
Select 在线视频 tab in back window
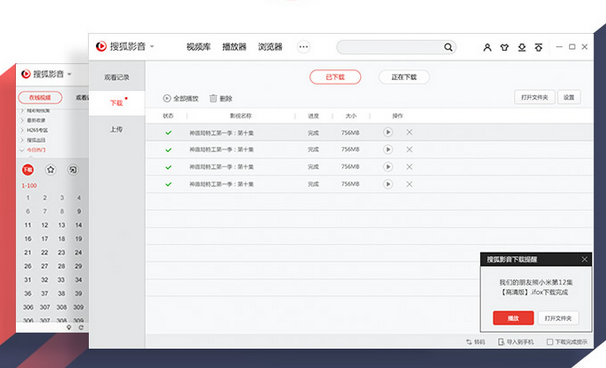(x=40, y=97)
